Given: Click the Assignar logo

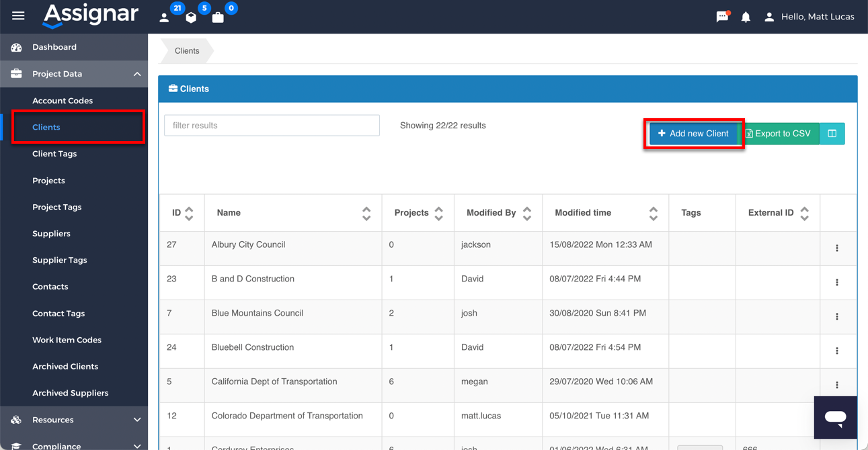Looking at the screenshot, I should (90, 15).
